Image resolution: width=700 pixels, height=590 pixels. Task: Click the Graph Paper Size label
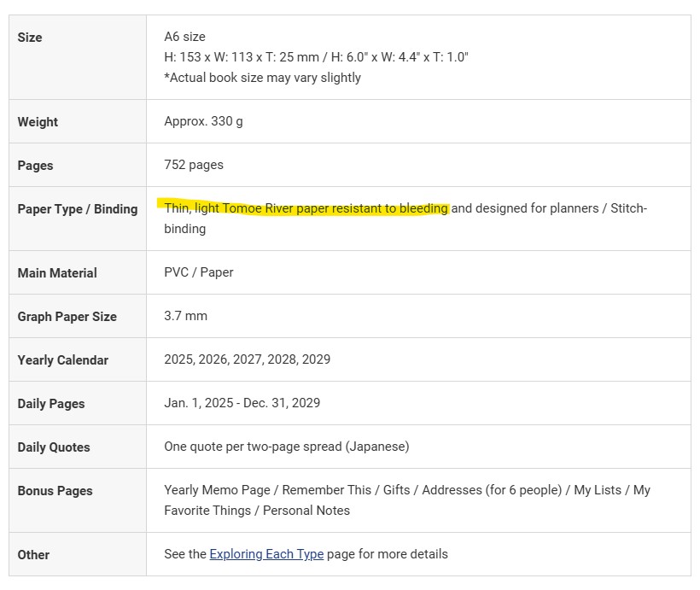tap(67, 317)
